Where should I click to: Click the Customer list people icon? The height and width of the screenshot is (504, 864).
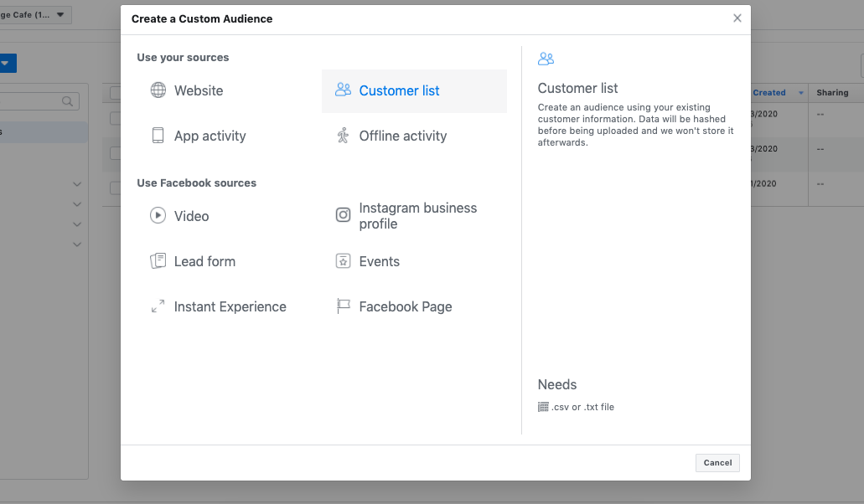(x=343, y=90)
